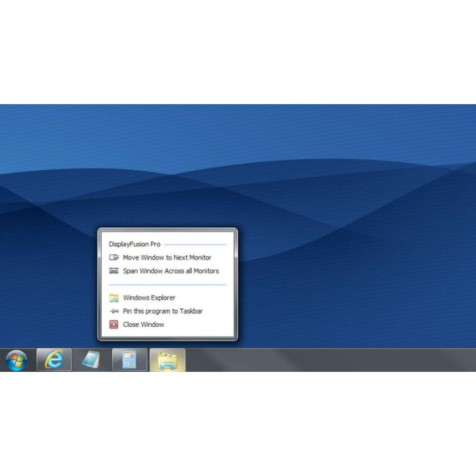Screen dimensions: 476x476
Task: Open Calculator from the taskbar
Action: pos(129,360)
